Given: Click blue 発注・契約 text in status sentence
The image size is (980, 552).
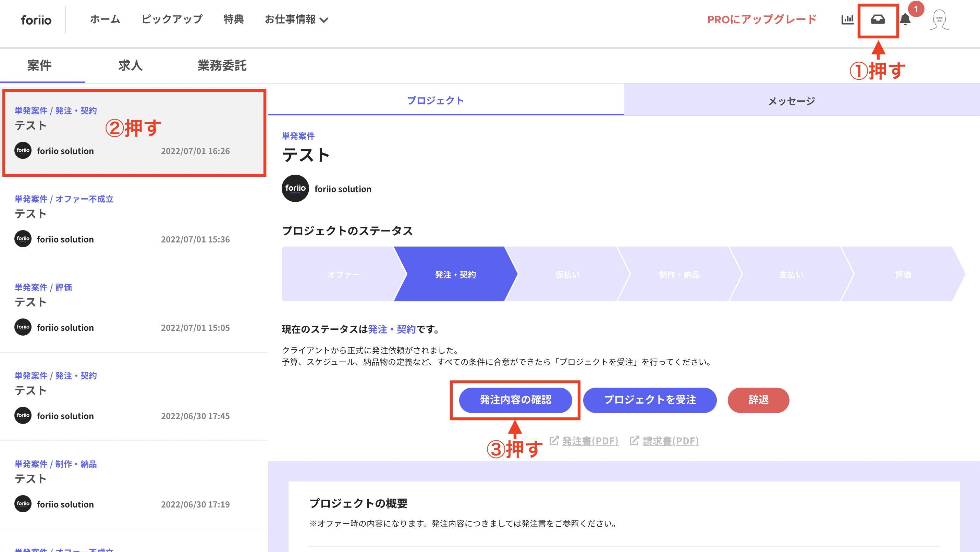Looking at the screenshot, I should [x=392, y=329].
